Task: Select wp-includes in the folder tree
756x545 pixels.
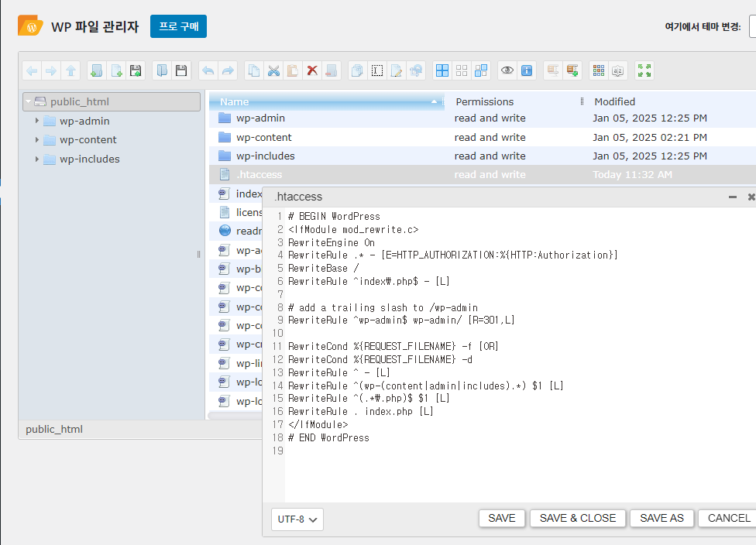Action: point(90,159)
